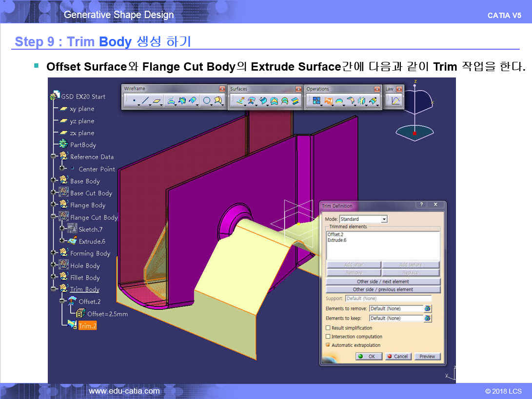Click the Extrude surface icon
The image size is (532, 399).
point(239,101)
